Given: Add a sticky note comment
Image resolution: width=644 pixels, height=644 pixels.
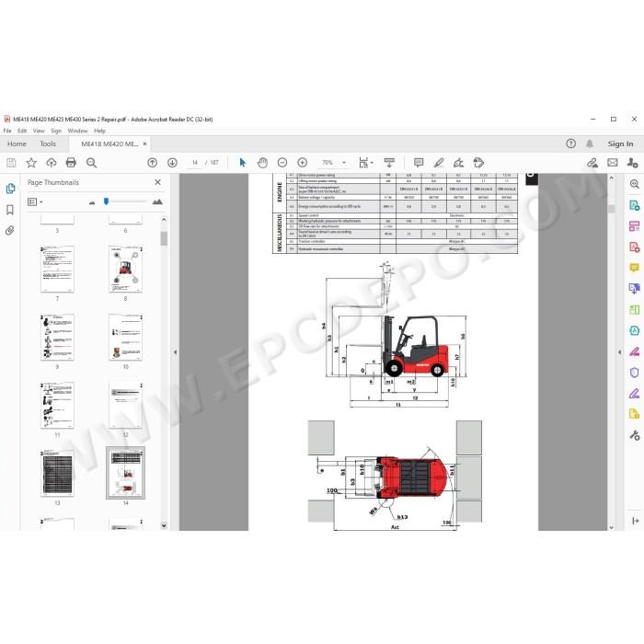Looking at the screenshot, I should (419, 163).
